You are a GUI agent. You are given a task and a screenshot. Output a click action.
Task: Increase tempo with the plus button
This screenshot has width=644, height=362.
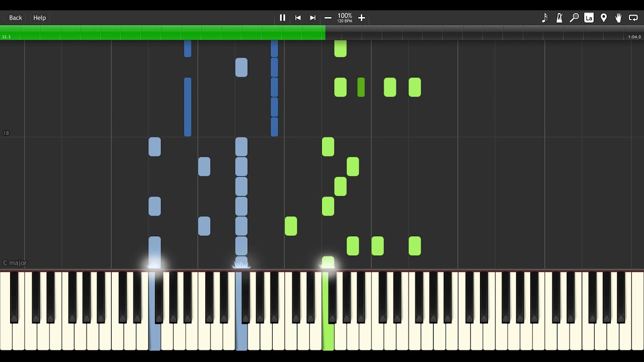coord(361,18)
